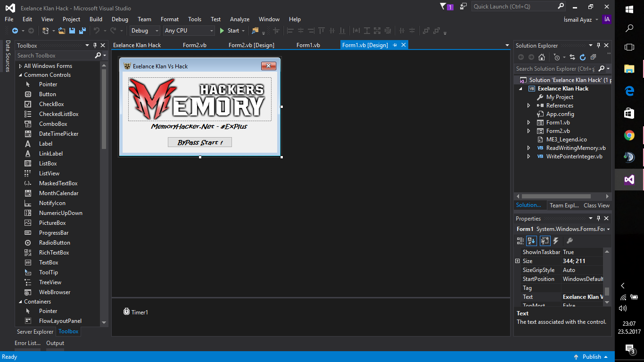644x362 pixels.
Task: Expand the Form1.vb tree node
Action: (x=528, y=123)
